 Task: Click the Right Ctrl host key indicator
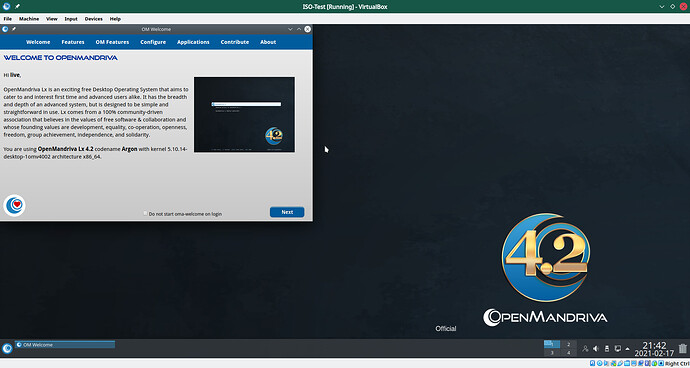click(677, 364)
